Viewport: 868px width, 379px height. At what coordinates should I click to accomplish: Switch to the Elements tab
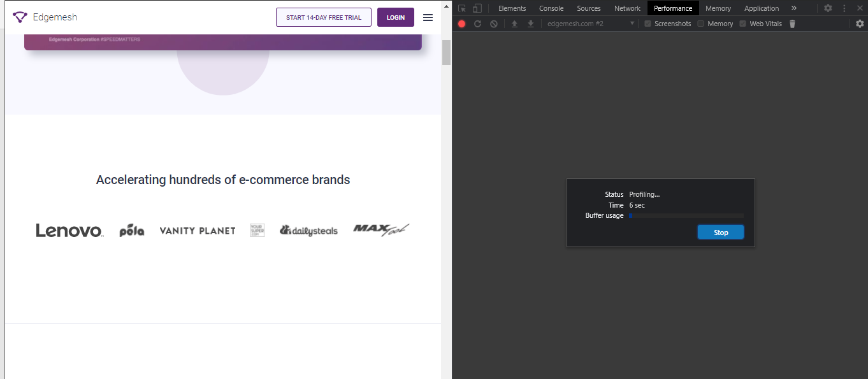[x=512, y=8]
